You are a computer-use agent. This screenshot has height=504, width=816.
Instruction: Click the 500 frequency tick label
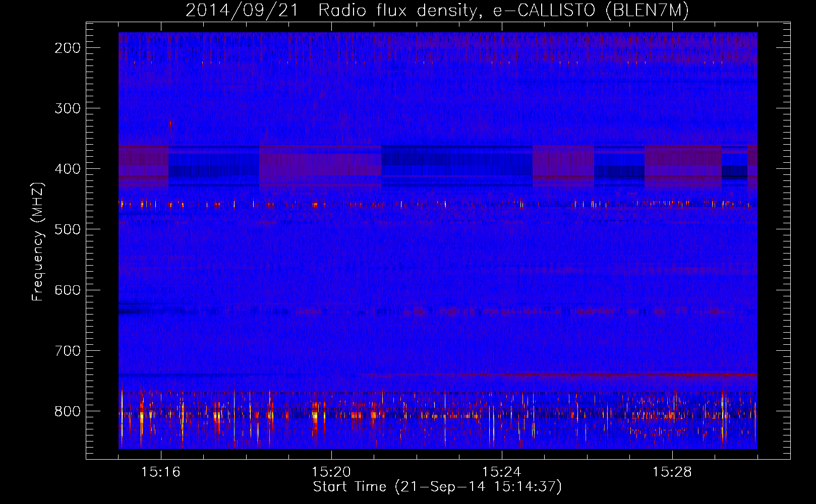point(67,229)
